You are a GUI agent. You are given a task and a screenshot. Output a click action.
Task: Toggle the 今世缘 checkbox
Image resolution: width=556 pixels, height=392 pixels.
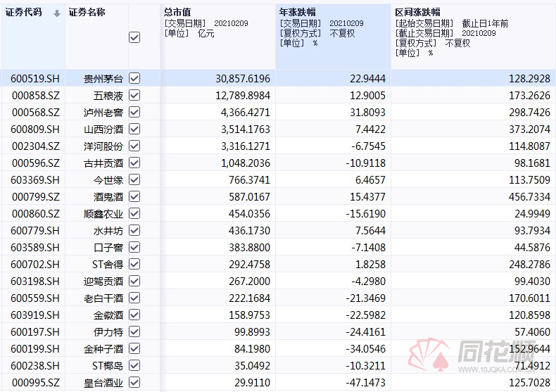pyautogui.click(x=134, y=179)
